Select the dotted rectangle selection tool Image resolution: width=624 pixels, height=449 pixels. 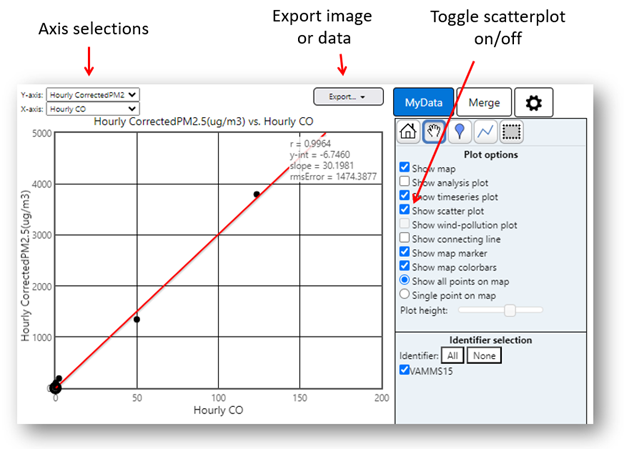512,131
